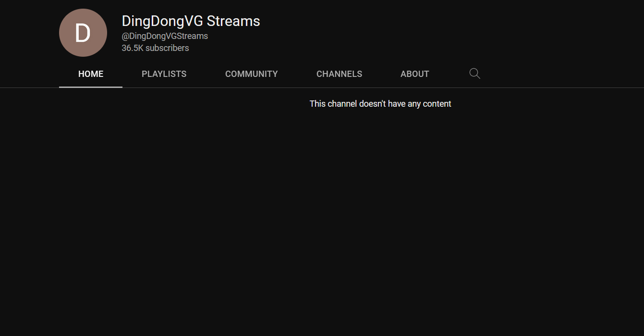The image size is (644, 336).
Task: View the CHANNELS tab
Action: point(340,74)
